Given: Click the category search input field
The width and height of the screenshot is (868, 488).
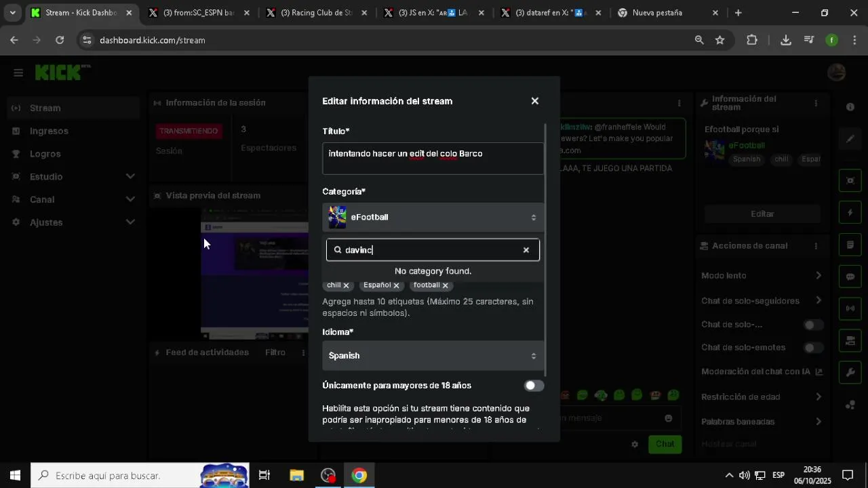Looking at the screenshot, I should coord(433,250).
